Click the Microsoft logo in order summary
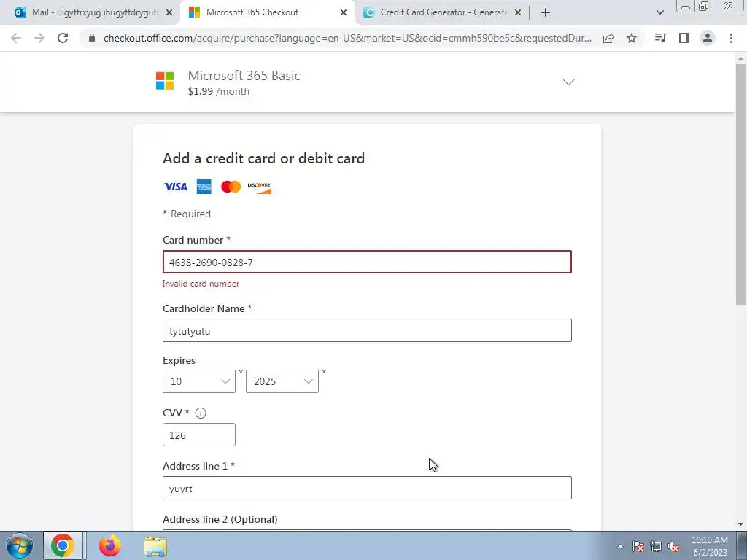747x560 pixels. coord(165,81)
